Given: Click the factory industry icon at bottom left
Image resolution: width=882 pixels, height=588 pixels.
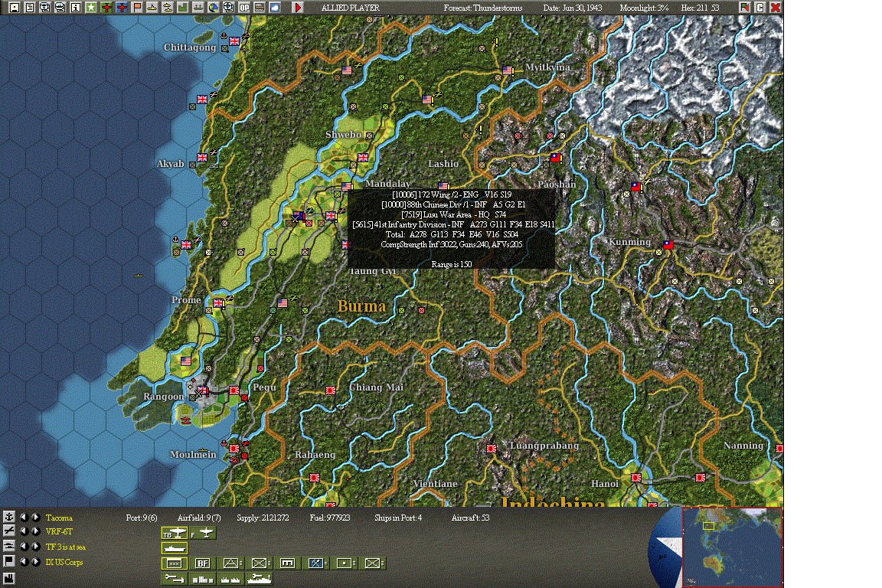Looking at the screenshot, I should (x=8, y=578).
